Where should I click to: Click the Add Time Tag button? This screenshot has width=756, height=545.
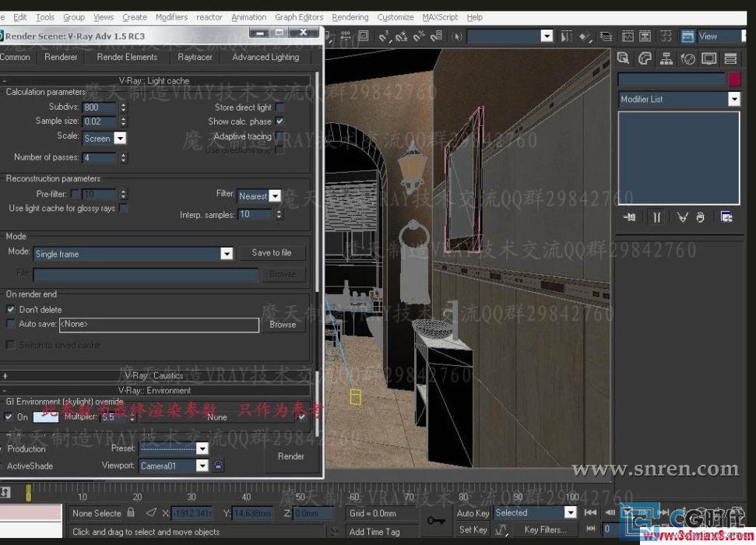pyautogui.click(x=374, y=532)
